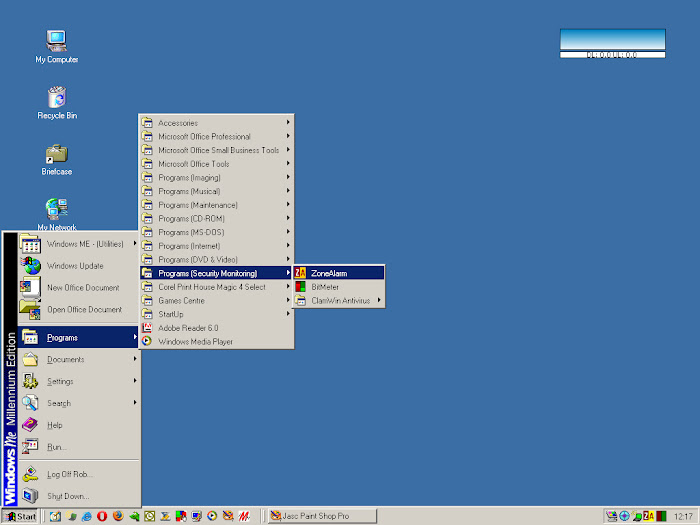Viewport: 700px width, 525px height.
Task: Click the red M icon in Quick Launch
Action: 244,516
